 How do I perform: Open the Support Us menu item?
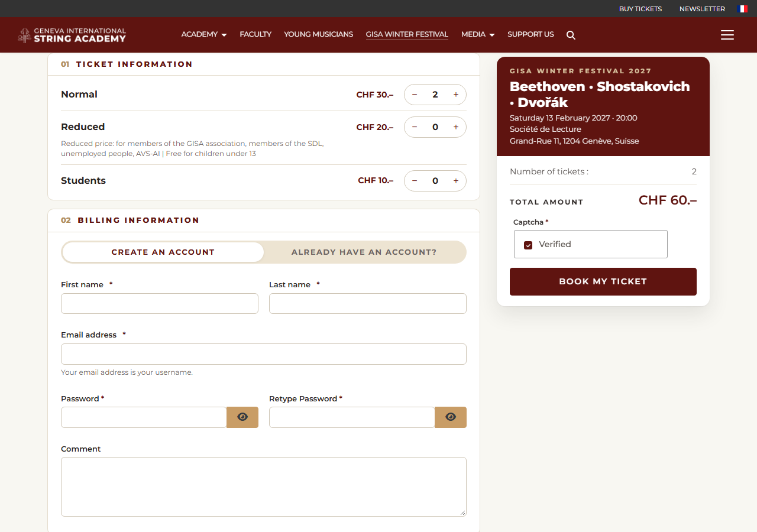click(530, 34)
